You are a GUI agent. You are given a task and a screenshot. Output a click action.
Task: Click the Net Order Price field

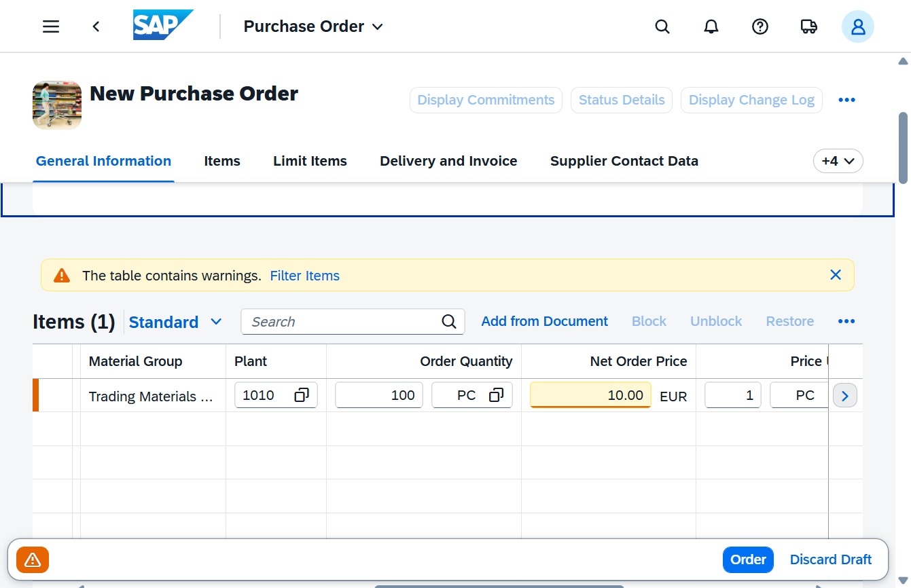590,395
